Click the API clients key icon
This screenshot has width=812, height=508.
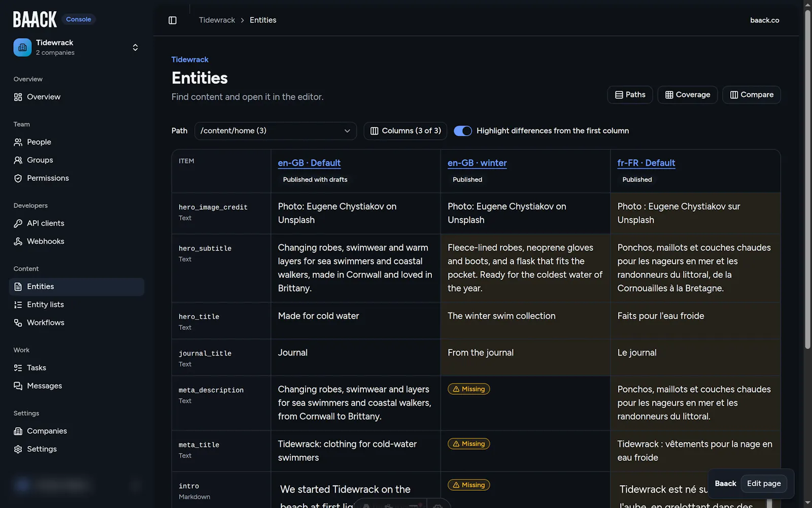point(18,224)
